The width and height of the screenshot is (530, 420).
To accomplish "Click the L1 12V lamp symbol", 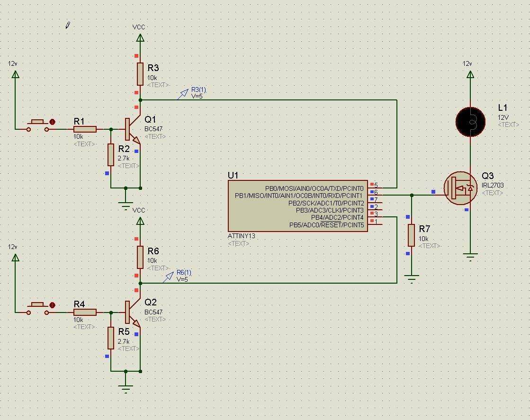I will (470, 121).
